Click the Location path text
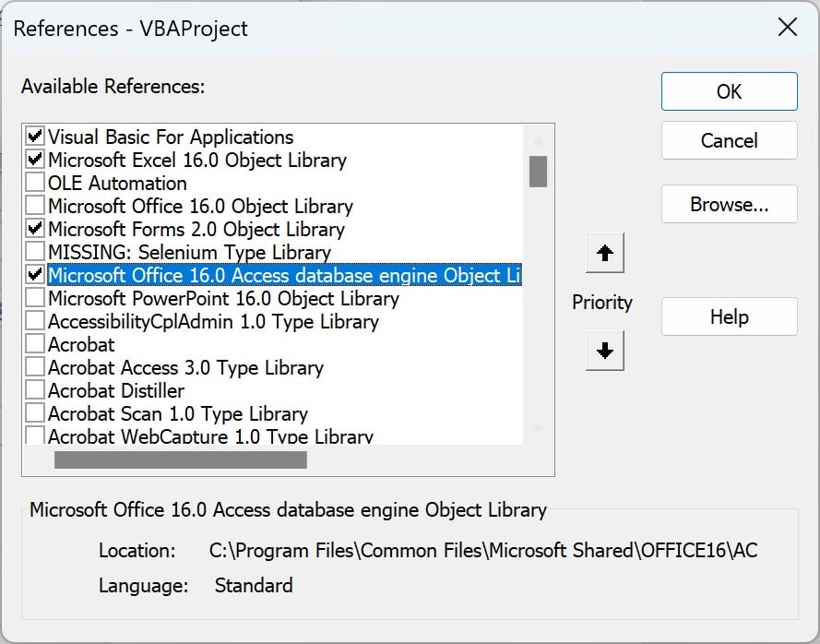The image size is (820, 644). coord(483,551)
